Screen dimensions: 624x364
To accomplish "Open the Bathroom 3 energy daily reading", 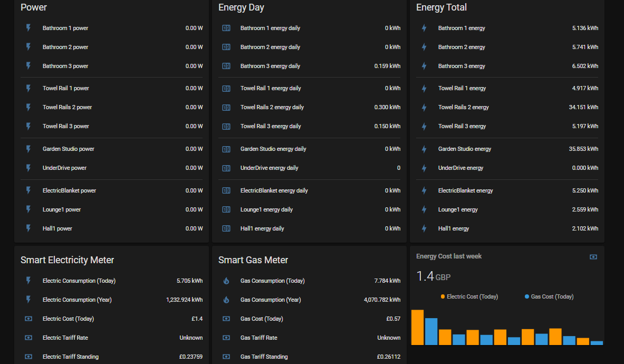I will [x=271, y=66].
